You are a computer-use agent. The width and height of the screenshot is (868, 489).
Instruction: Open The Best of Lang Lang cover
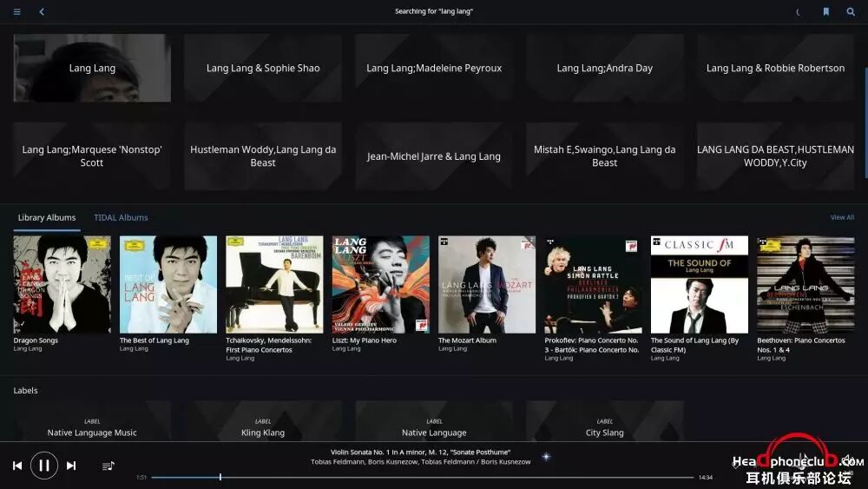tap(168, 285)
